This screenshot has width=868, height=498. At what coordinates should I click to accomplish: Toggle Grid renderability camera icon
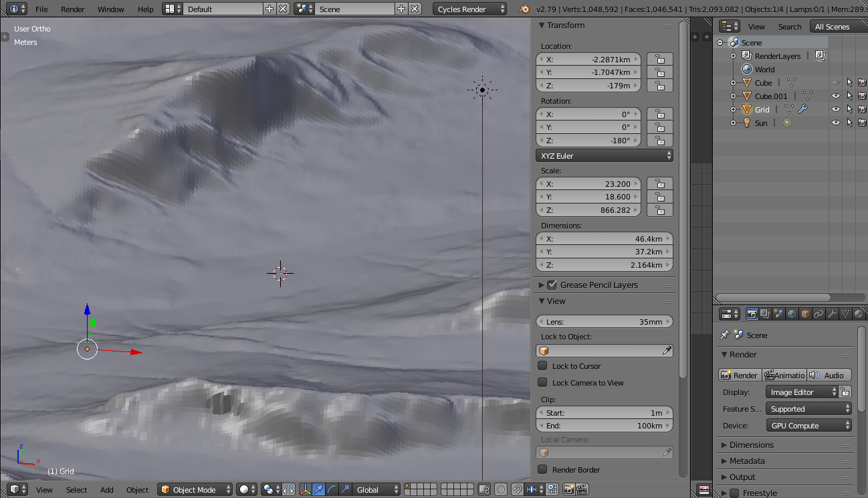(863, 109)
